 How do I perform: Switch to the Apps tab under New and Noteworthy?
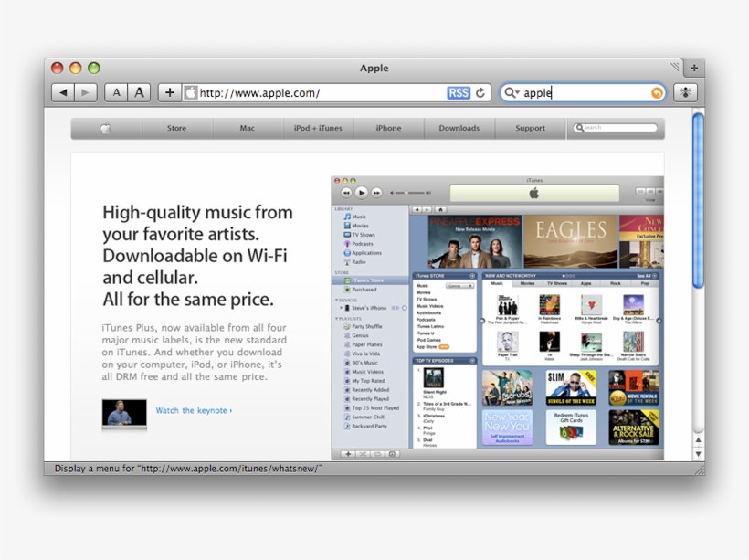coord(585,283)
